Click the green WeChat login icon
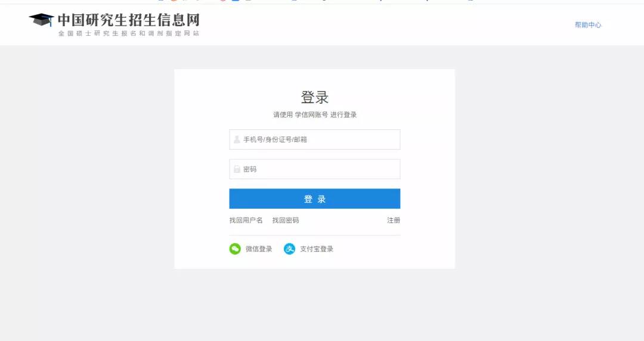Image resolution: width=644 pixels, height=341 pixels. pyautogui.click(x=235, y=249)
